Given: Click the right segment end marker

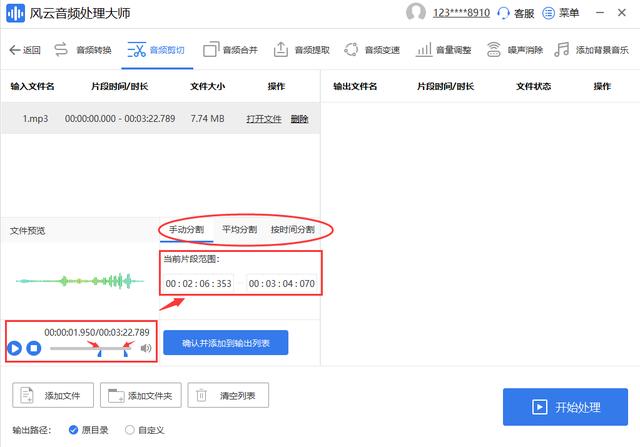Looking at the screenshot, I should pos(126,353).
